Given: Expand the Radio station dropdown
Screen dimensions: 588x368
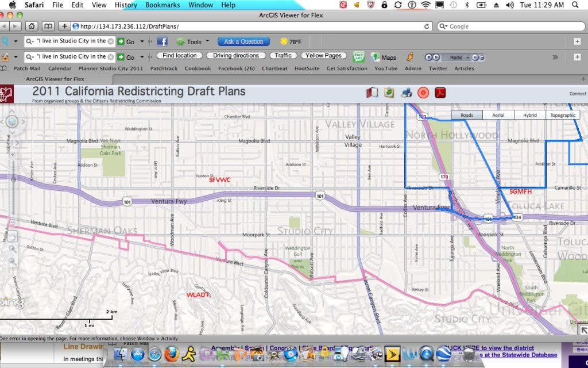Looking at the screenshot, I should point(467,57).
